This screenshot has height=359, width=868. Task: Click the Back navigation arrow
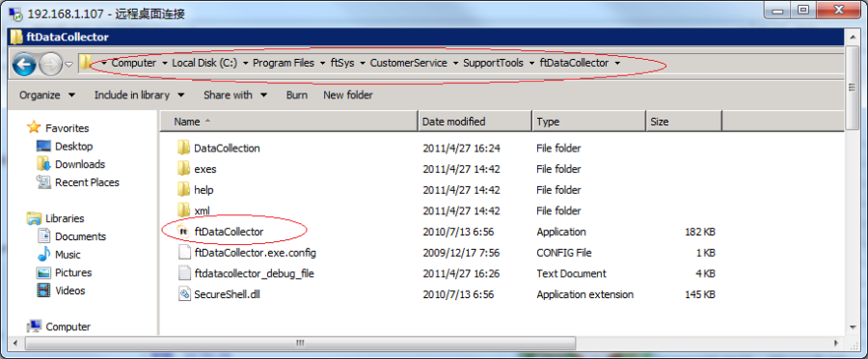tap(24, 65)
